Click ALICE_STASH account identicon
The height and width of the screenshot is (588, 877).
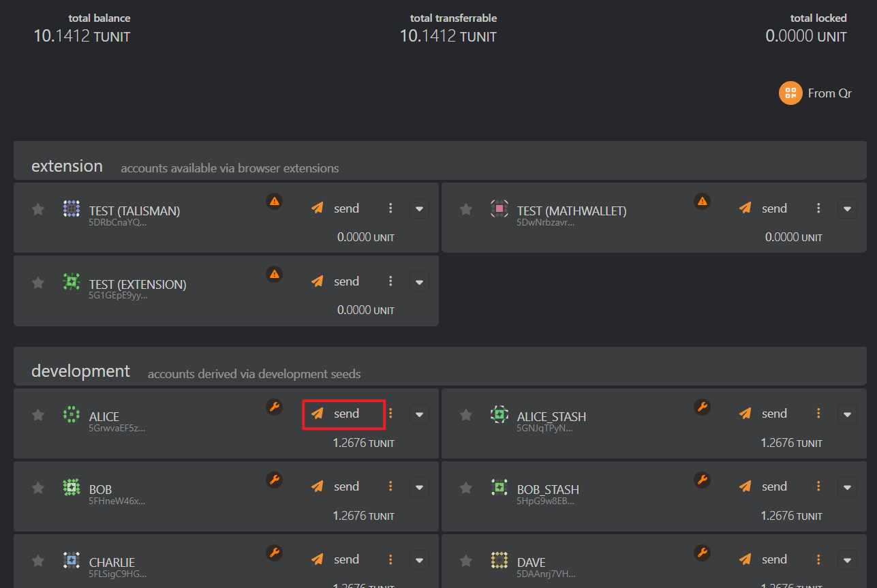coord(499,414)
